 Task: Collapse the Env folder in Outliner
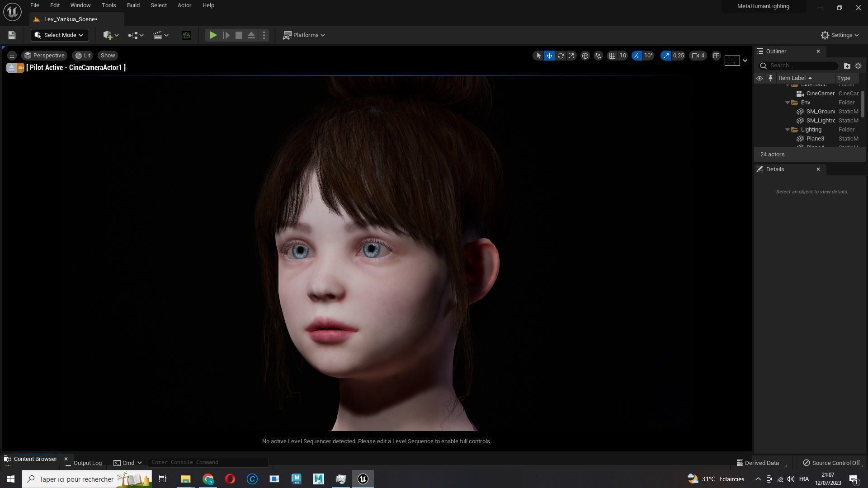click(x=788, y=103)
